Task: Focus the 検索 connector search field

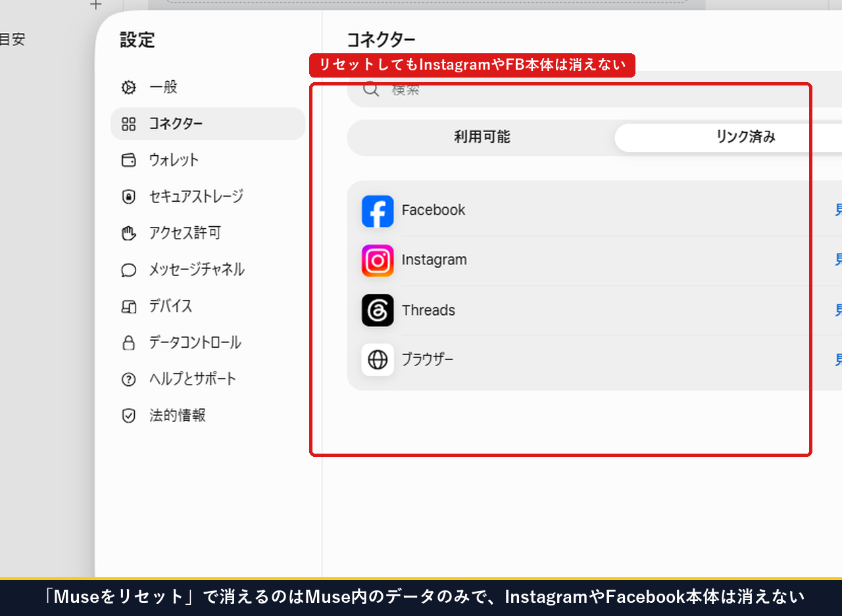Action: point(595,89)
